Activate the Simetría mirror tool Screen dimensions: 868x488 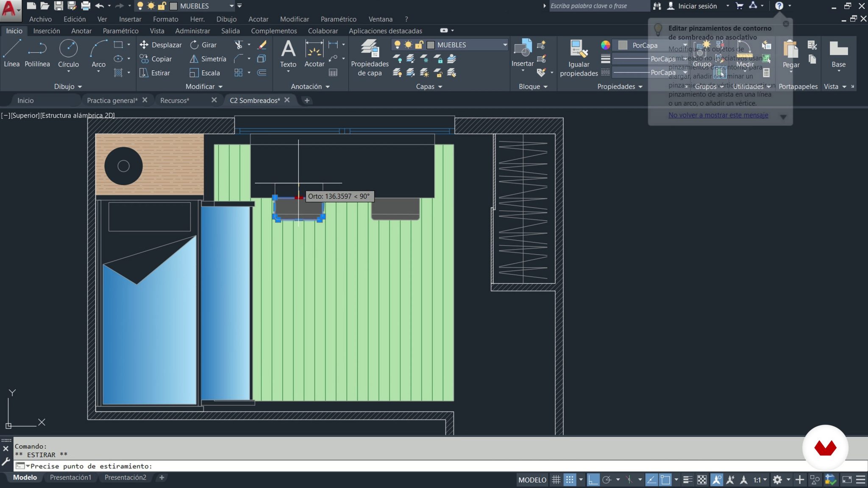208,59
